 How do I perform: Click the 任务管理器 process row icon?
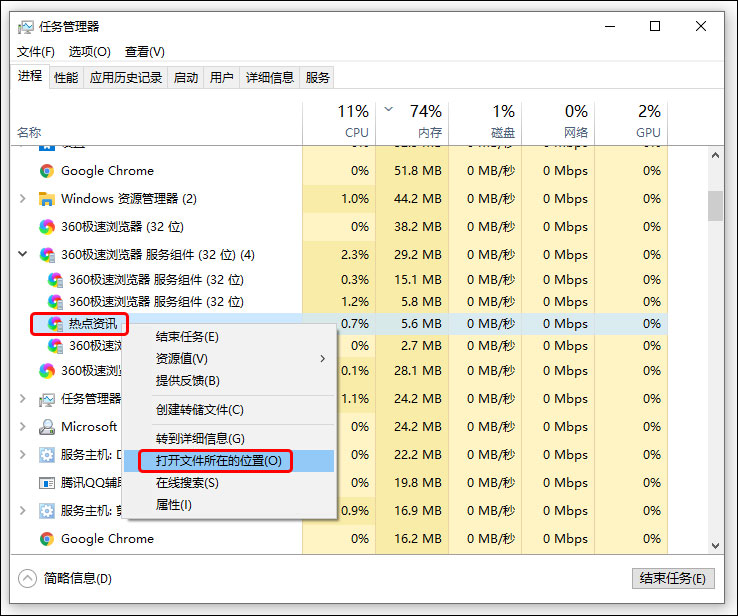(x=47, y=399)
